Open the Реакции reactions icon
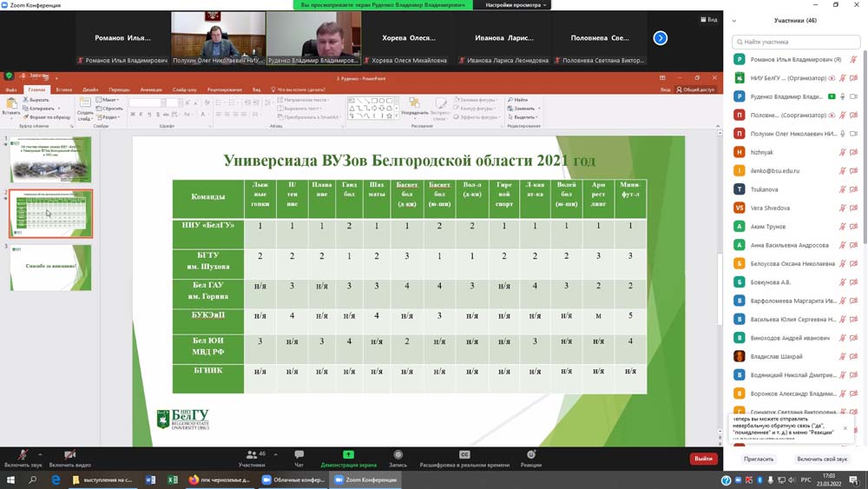This screenshot has height=489, width=868. click(x=531, y=455)
